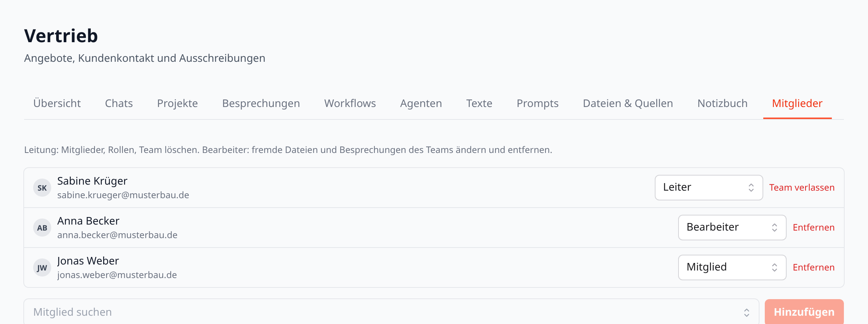Click Team verlassen for Sabine Krüger
Viewport: 868px width, 324px height.
click(802, 188)
